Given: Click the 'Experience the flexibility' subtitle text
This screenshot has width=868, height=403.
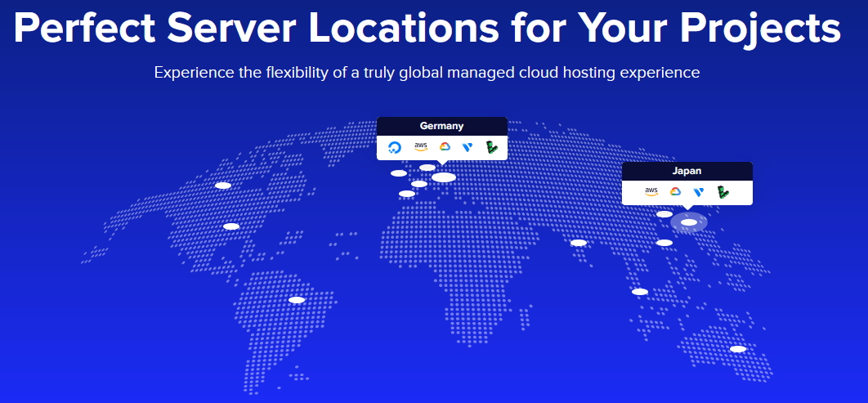Looking at the screenshot, I should click(427, 73).
